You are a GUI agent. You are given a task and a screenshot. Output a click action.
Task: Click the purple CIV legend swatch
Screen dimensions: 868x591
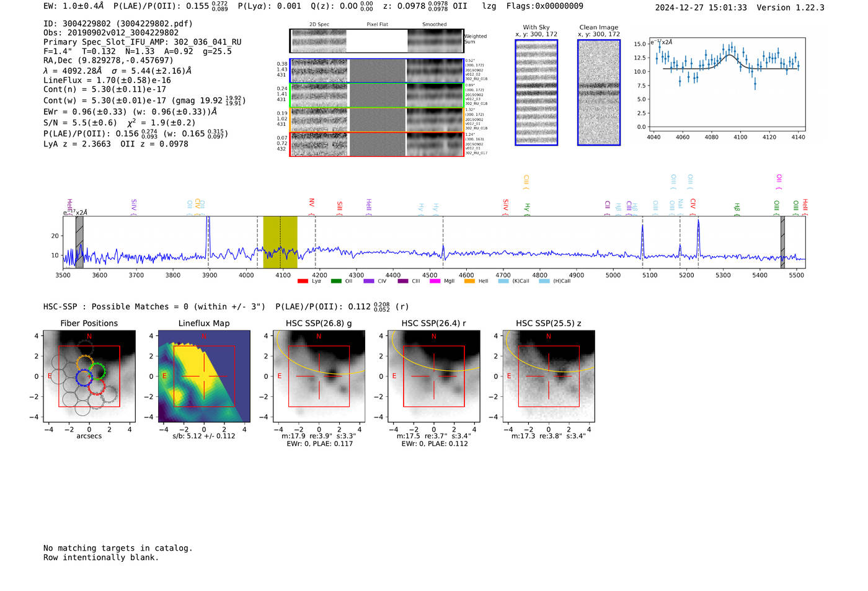coord(369,281)
